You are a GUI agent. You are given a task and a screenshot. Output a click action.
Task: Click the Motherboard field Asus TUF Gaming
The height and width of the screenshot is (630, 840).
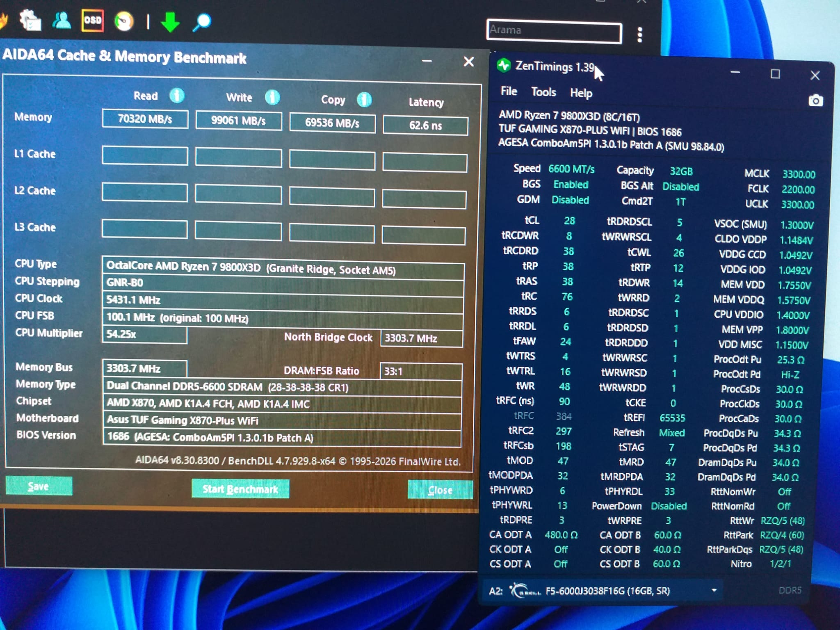point(282,421)
